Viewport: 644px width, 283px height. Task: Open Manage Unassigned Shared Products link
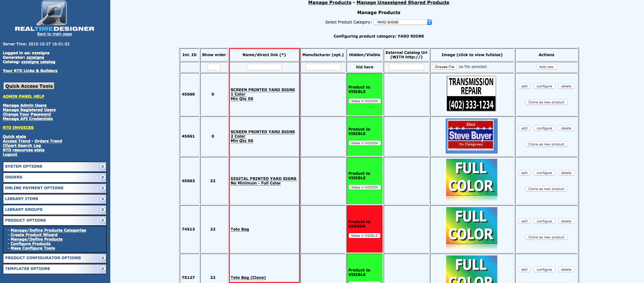point(403,3)
